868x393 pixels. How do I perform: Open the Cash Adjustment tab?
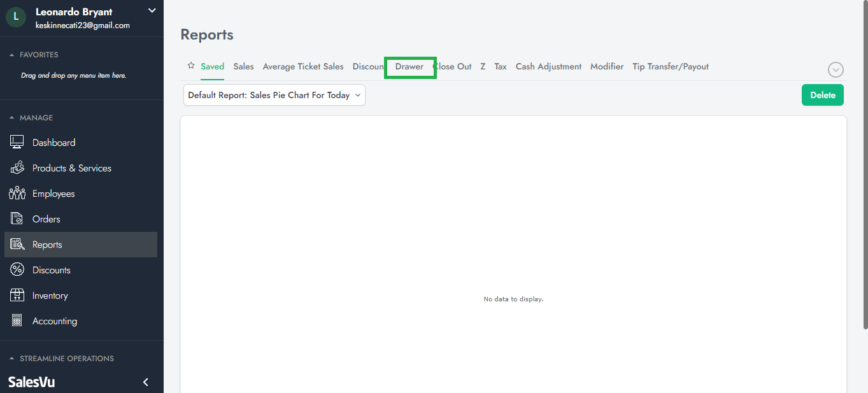(x=548, y=66)
